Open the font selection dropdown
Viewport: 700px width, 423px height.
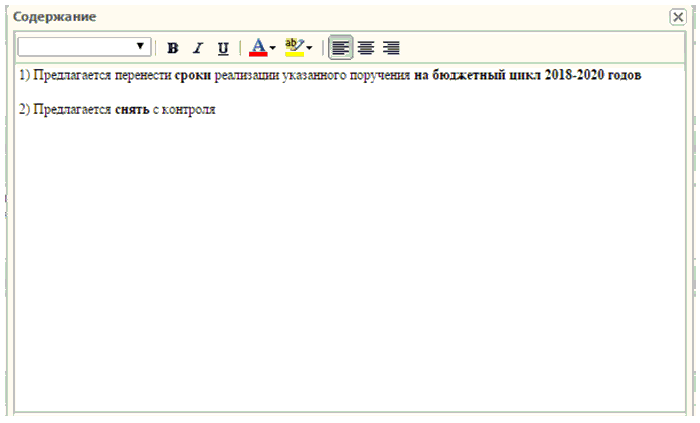pyautogui.click(x=84, y=47)
